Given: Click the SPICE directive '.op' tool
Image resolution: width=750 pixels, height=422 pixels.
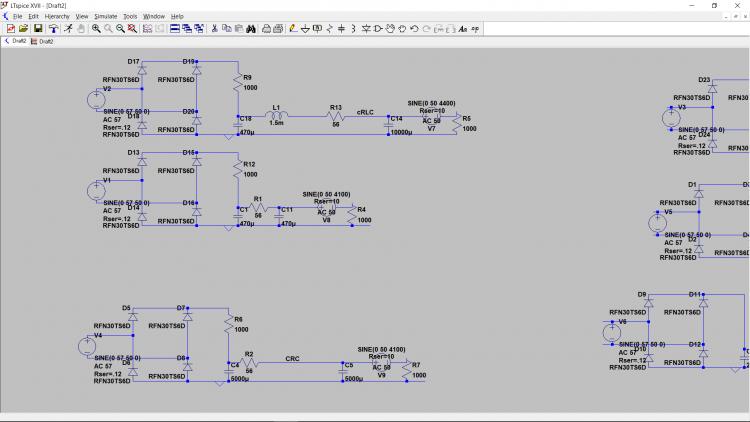Looking at the screenshot, I should [x=476, y=28].
